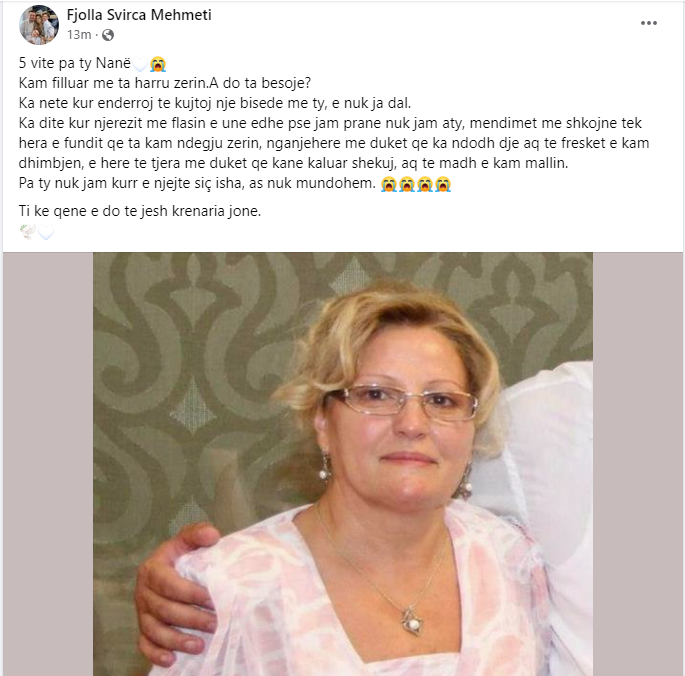Click the third of four crying emojis
Viewport: 685px width, 676px height.
425,184
